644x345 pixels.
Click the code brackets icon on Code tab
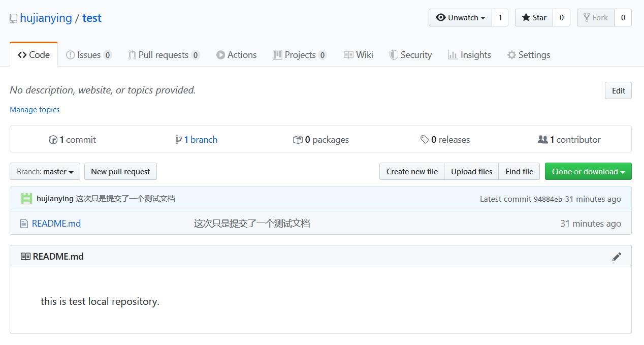[x=22, y=55]
